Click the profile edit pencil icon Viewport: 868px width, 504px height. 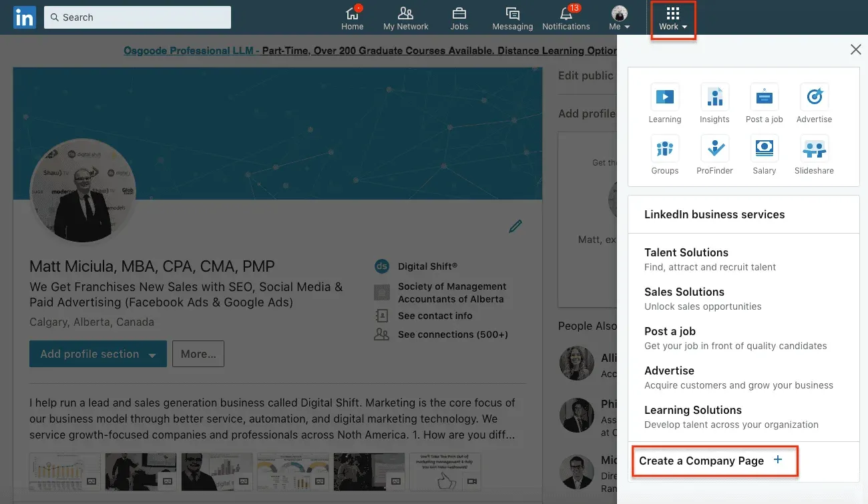(515, 226)
